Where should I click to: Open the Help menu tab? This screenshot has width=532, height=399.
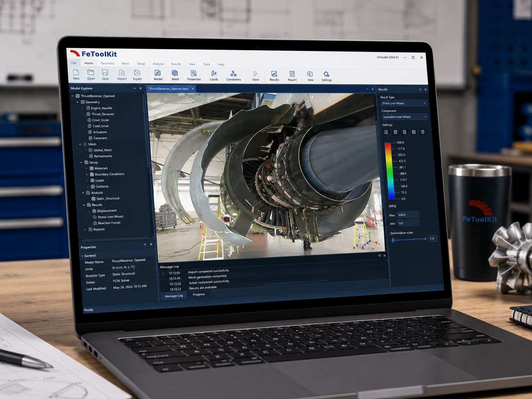[221, 64]
